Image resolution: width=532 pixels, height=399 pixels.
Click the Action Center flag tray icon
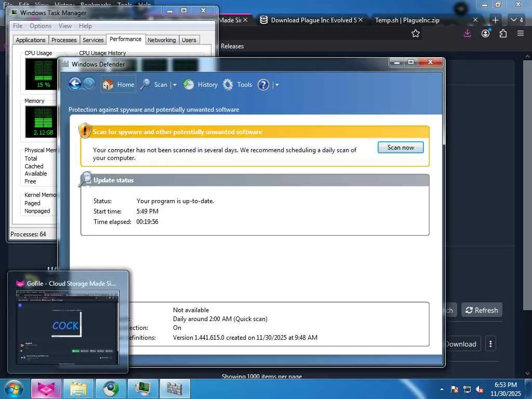tap(455, 389)
